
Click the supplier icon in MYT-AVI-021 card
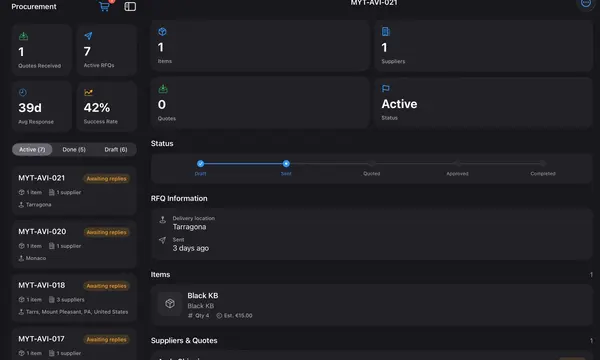point(52,192)
